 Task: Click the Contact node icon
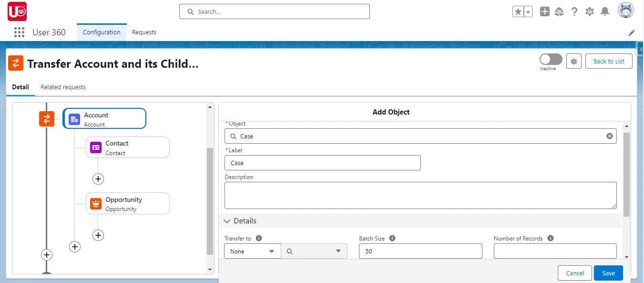[x=96, y=147]
